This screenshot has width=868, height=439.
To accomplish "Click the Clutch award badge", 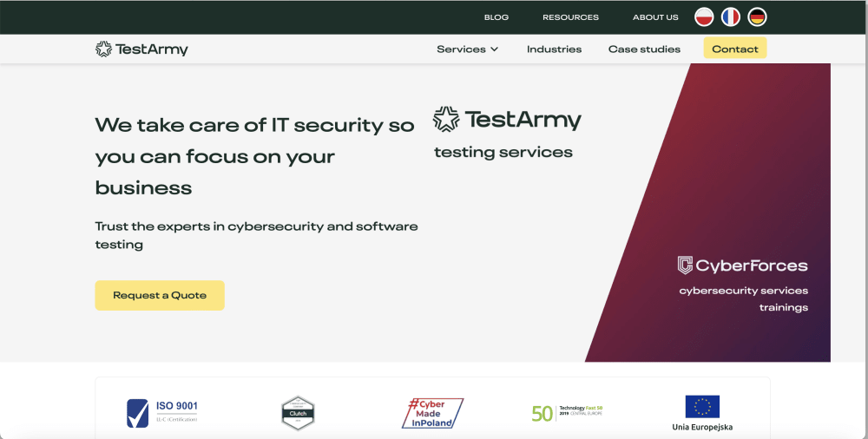I will pyautogui.click(x=298, y=413).
